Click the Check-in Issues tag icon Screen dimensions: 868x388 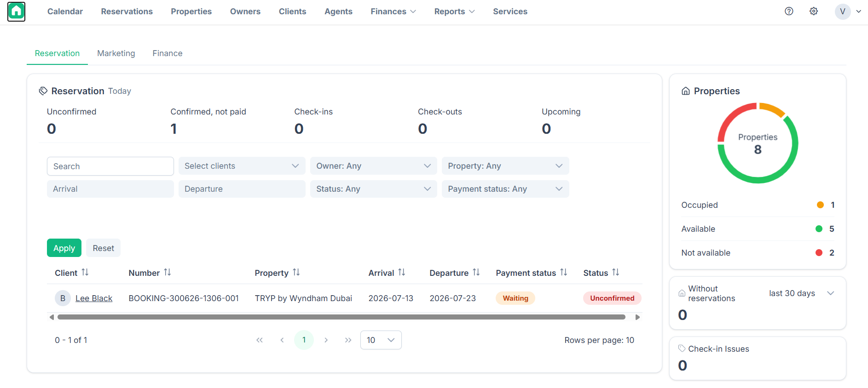682,349
